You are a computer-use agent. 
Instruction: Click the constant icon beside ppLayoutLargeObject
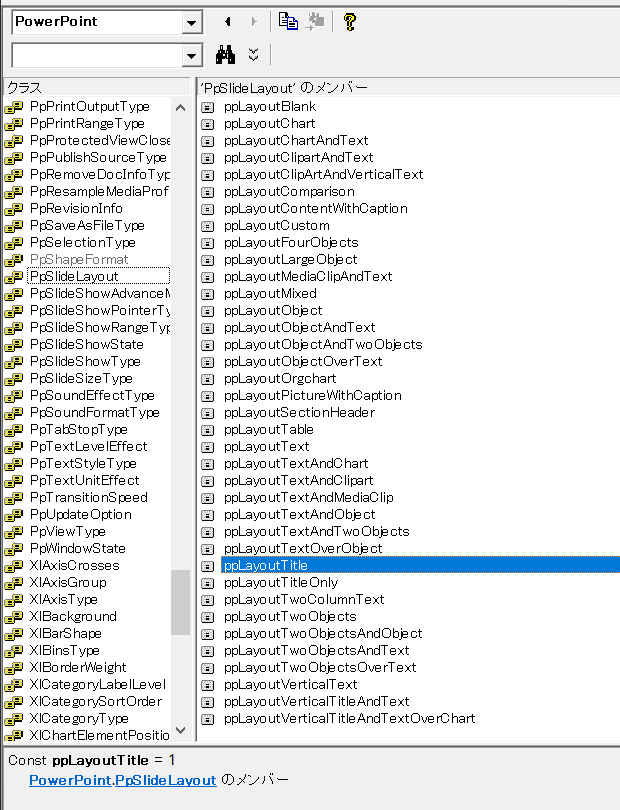coord(208,260)
